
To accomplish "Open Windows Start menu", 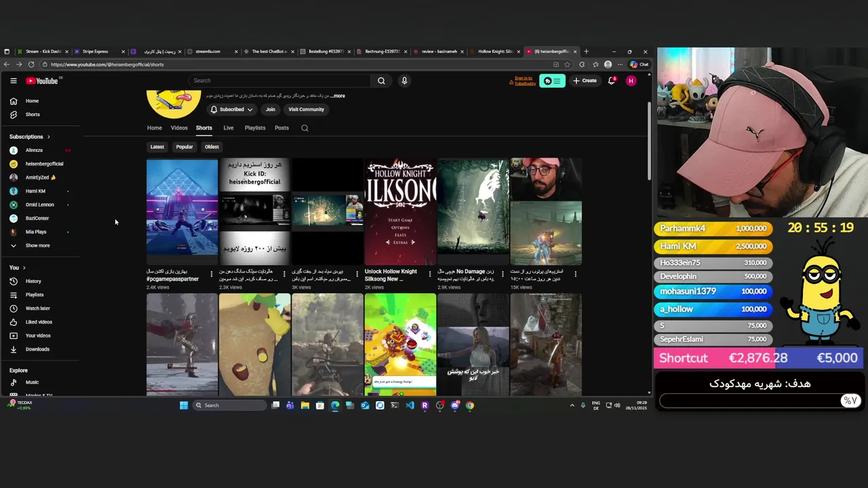I will 184,405.
